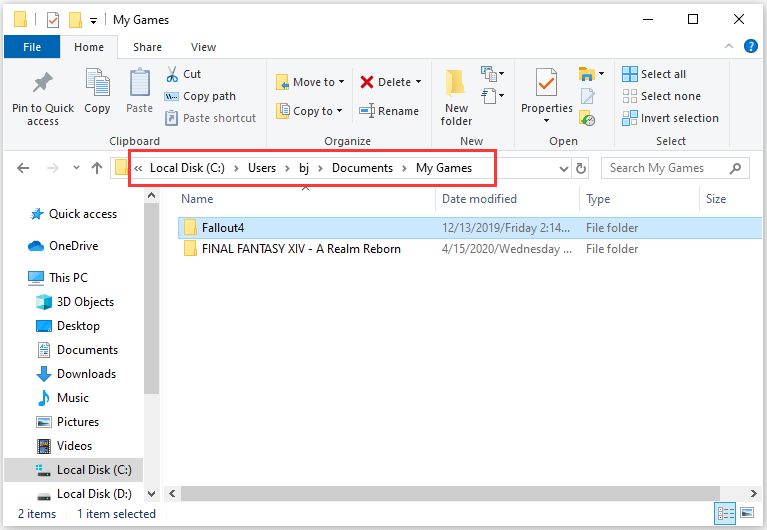
Task: Open the New item dropdown
Action: [493, 74]
